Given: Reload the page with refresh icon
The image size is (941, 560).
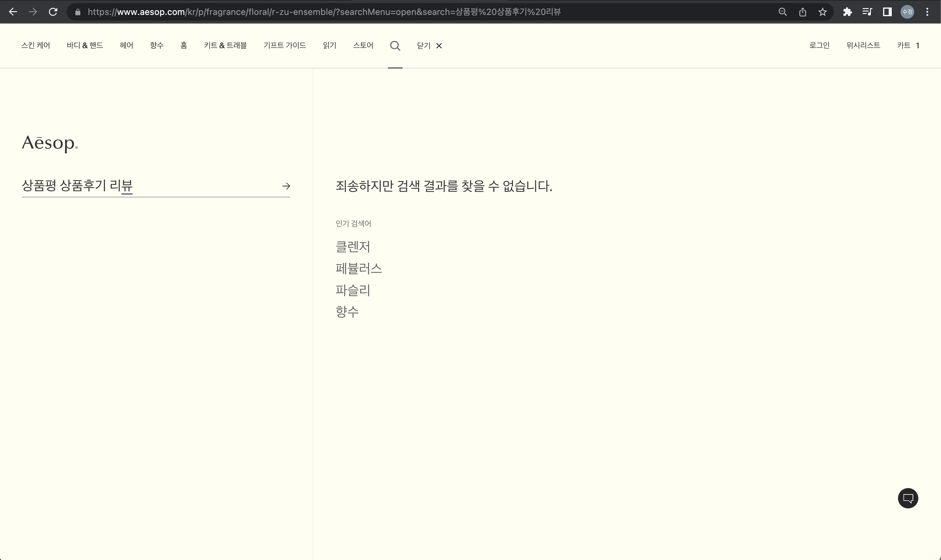Looking at the screenshot, I should click(53, 12).
